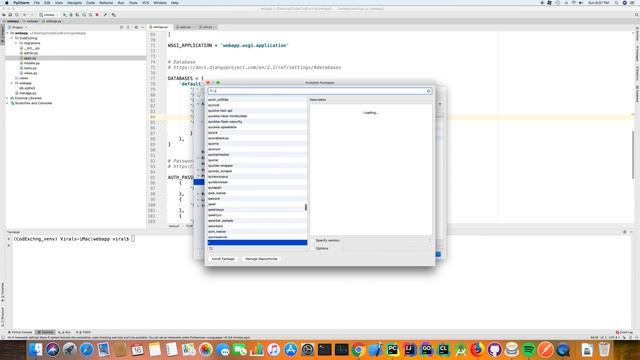Select the selected blue package row
640x360 pixels.
(257, 242)
